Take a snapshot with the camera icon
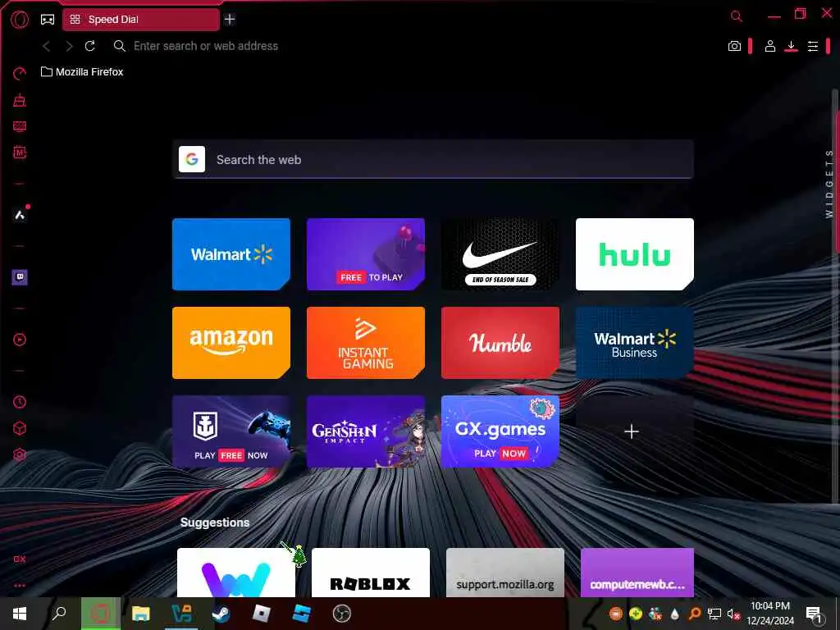 tap(734, 47)
